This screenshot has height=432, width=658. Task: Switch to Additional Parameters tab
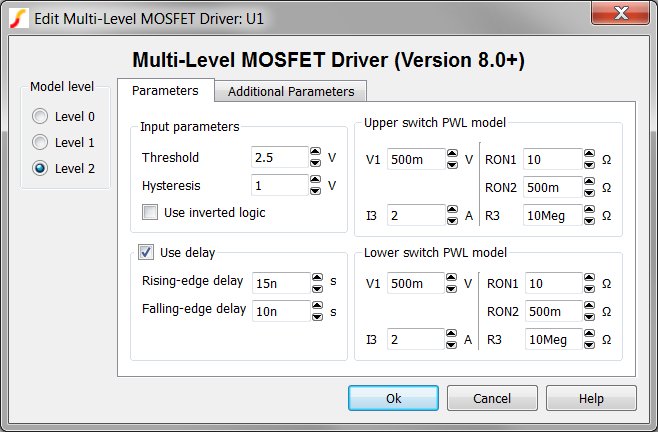point(291,91)
